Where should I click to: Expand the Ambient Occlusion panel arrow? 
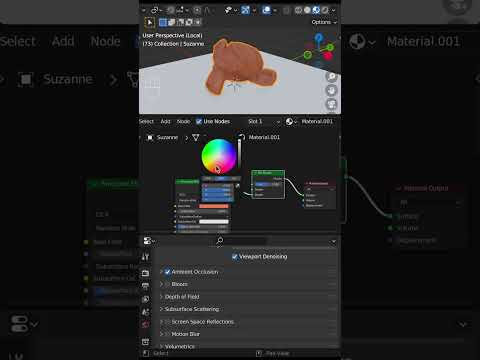[162, 272]
